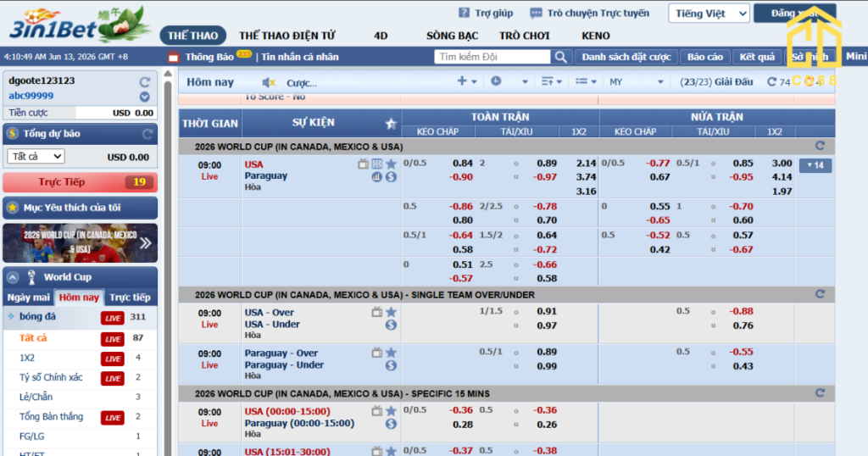Refresh the Tổng dự báo panel
The height and width of the screenshot is (456, 868).
tap(147, 133)
